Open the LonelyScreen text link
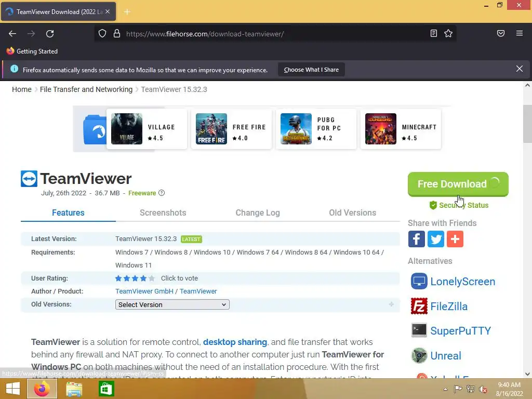 [462, 282]
